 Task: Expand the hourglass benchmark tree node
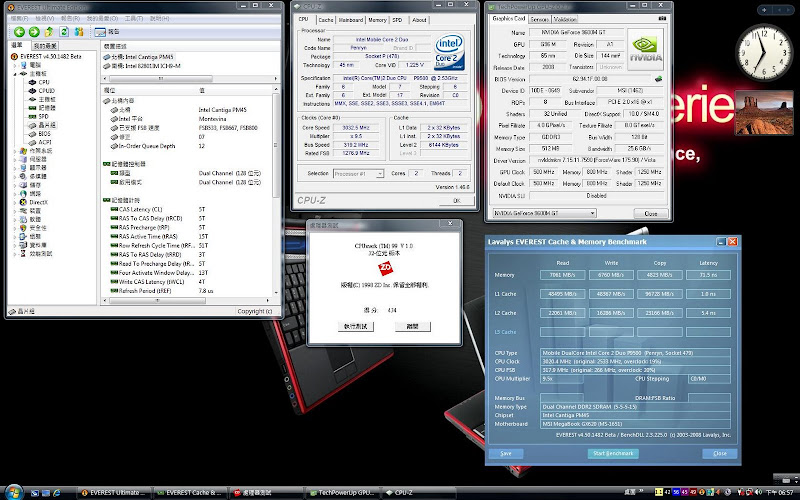[x=15, y=254]
